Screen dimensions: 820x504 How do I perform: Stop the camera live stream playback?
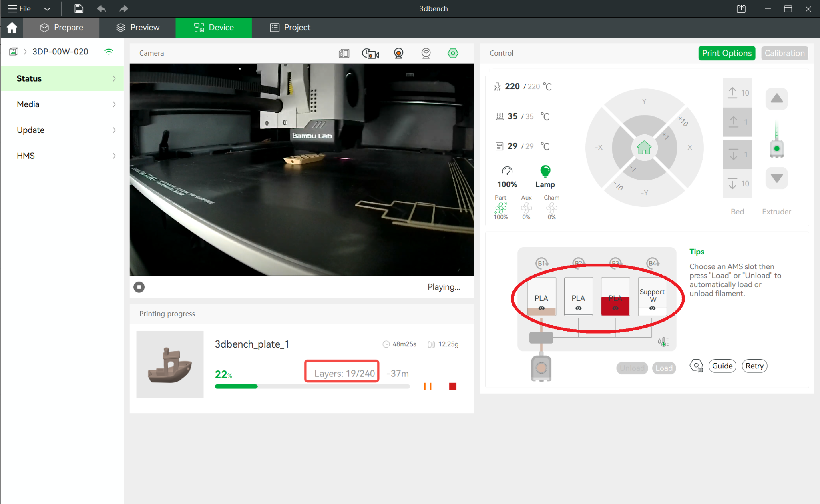click(x=139, y=287)
